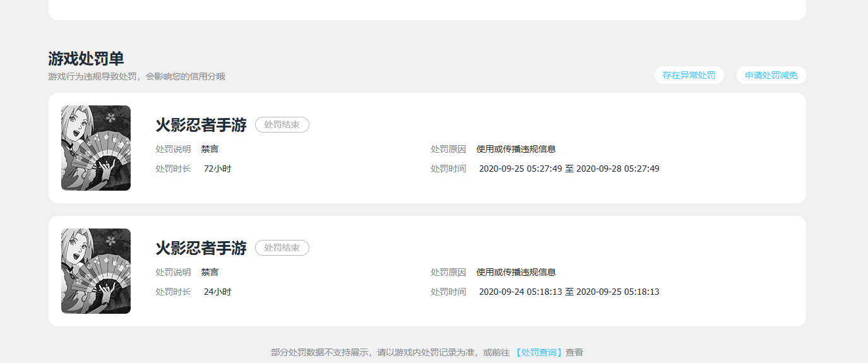The width and height of the screenshot is (868, 363).
Task: Click 使用或传播违规信息 in the 72小时 card
Action: 516,149
